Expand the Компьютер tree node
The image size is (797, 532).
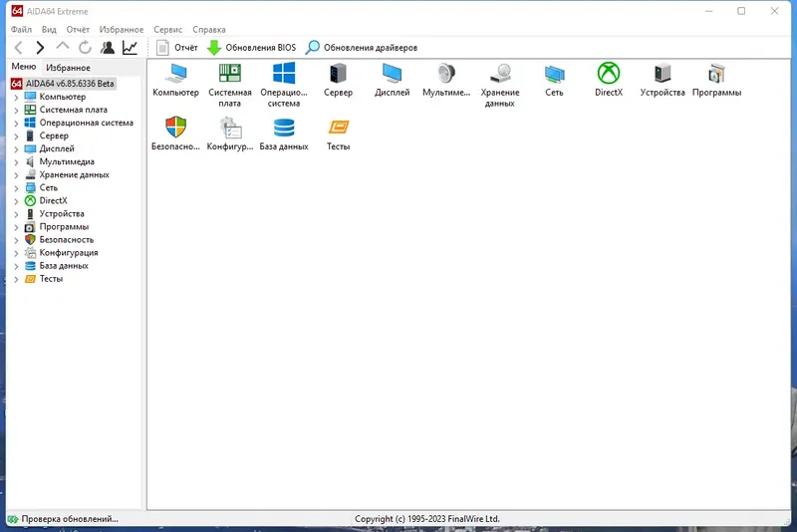[x=16, y=97]
